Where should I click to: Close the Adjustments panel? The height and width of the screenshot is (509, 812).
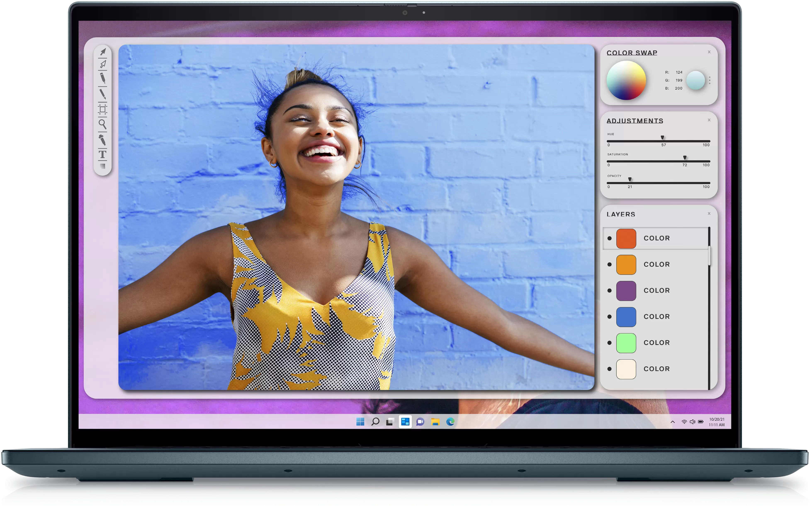[x=709, y=120]
